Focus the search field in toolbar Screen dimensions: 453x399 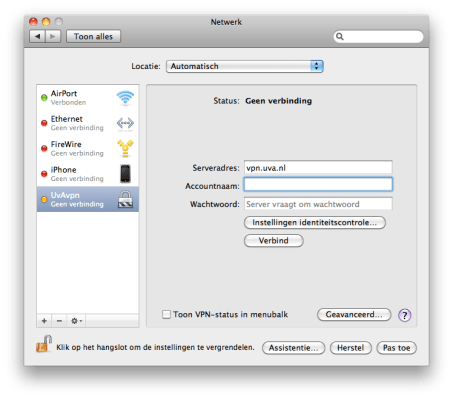pos(378,36)
